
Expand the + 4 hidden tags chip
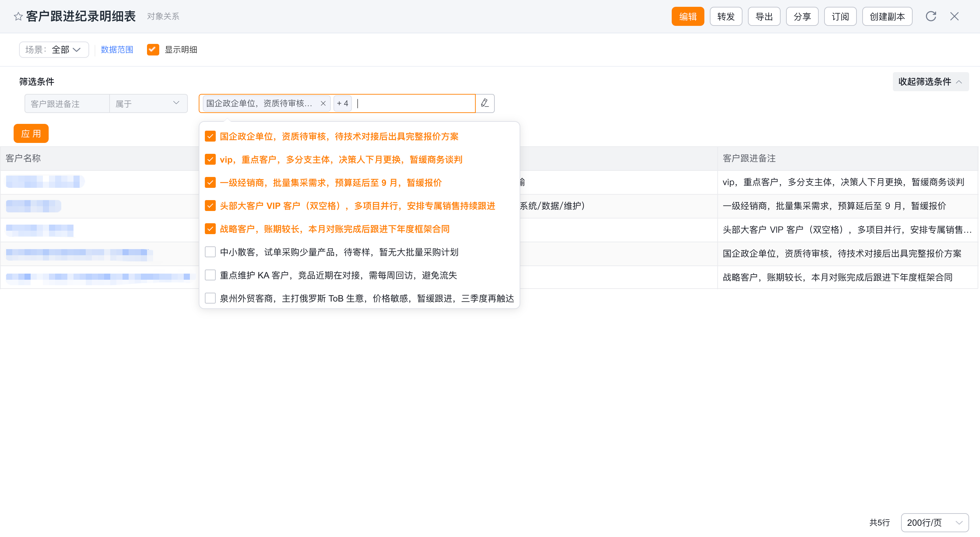point(342,103)
